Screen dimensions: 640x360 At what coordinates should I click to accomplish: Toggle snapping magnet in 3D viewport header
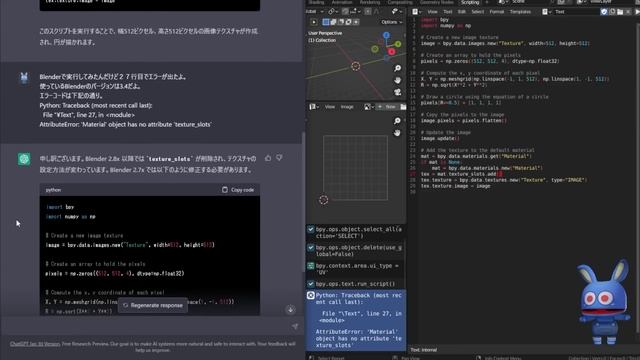click(x=345, y=12)
